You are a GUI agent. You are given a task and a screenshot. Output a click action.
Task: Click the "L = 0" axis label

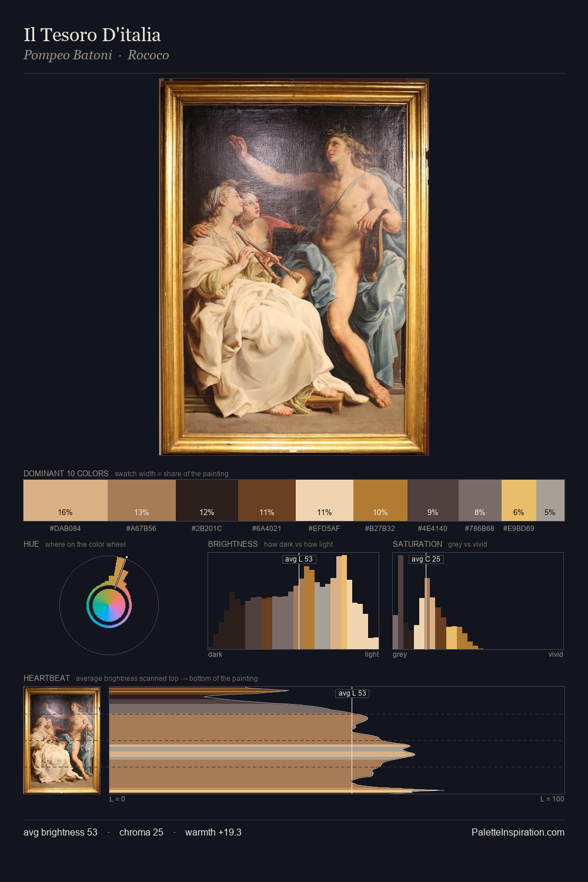point(117,799)
